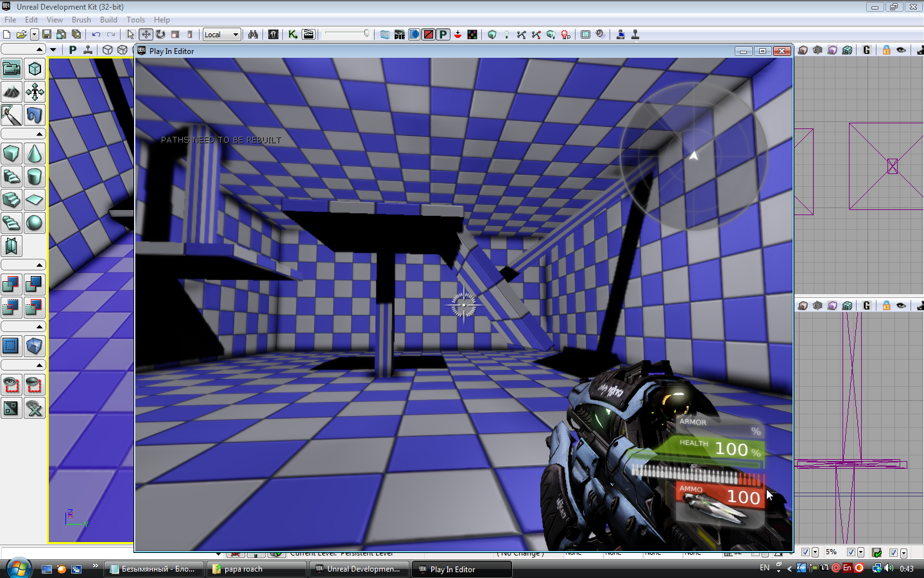The height and width of the screenshot is (578, 924).
Task: Toggle the checkbox right of autosave icon
Action: (893, 552)
